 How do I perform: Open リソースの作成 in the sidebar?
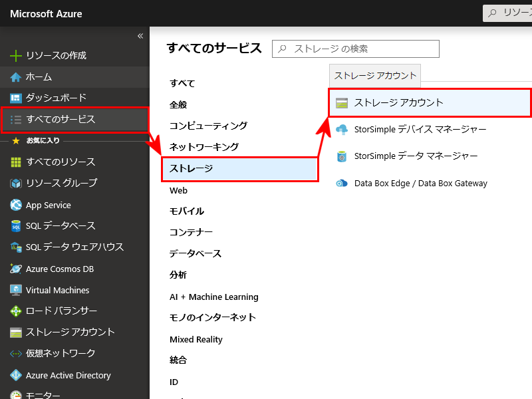click(56, 56)
